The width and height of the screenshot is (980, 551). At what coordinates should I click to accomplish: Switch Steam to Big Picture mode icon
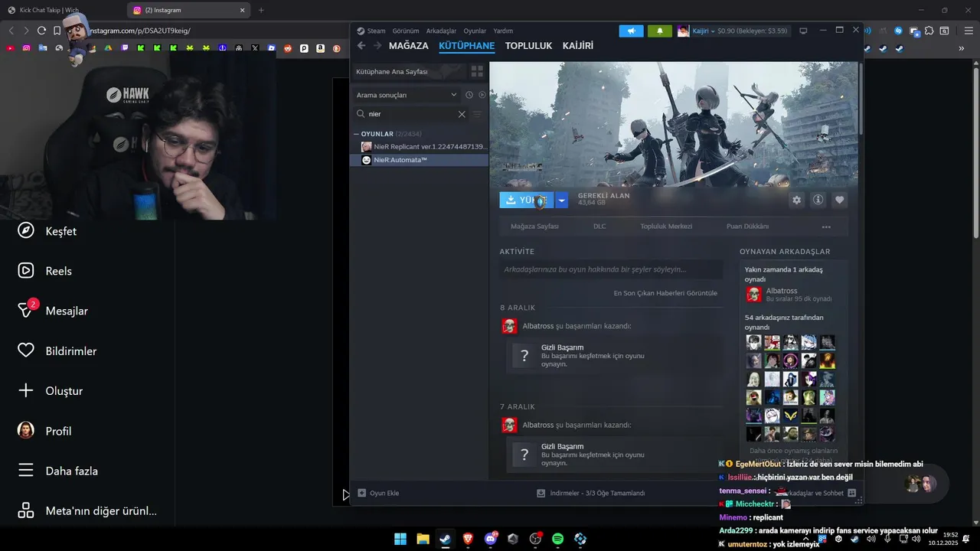pyautogui.click(x=803, y=31)
